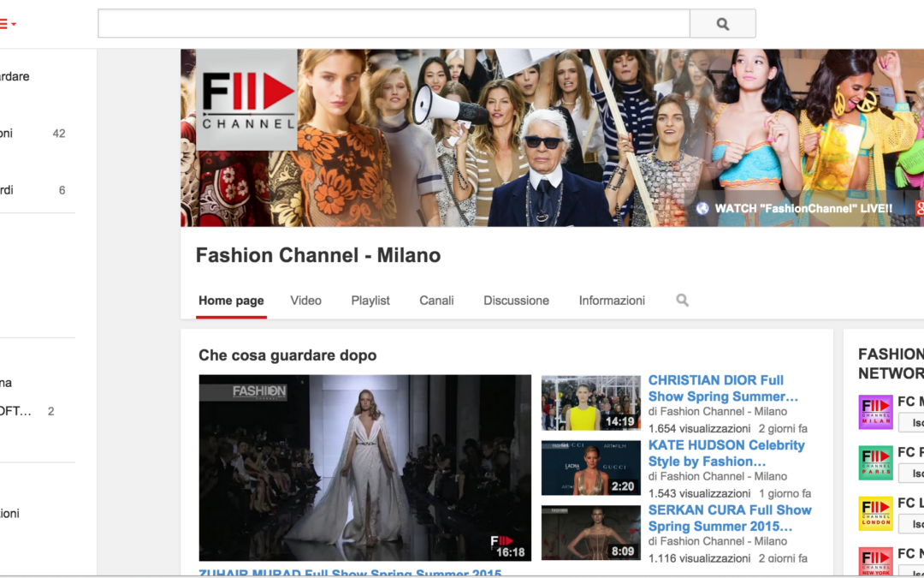This screenshot has height=578, width=924.
Task: Click the FII Channel logo on the banner
Action: coord(246,101)
